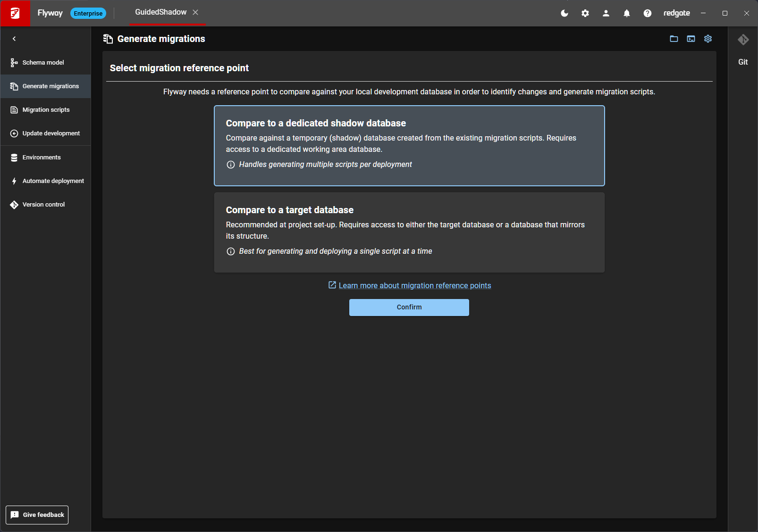The image size is (758, 532).
Task: Toggle dark mode with the moon icon
Action: pos(564,13)
